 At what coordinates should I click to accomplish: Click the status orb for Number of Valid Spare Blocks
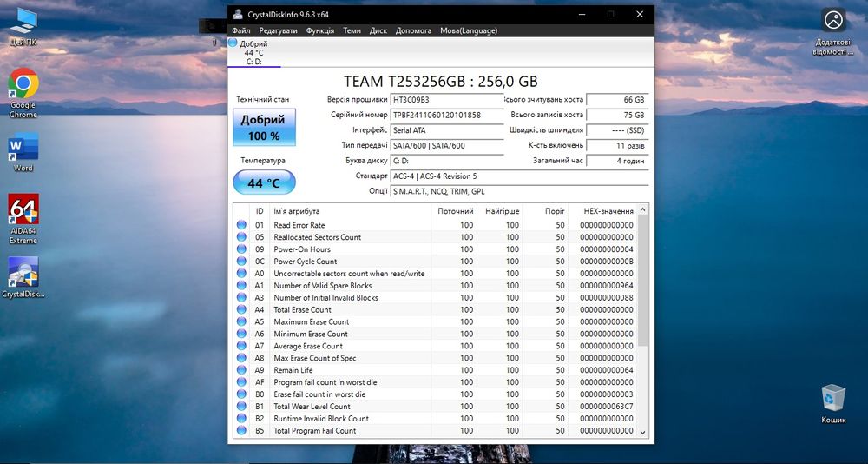click(241, 286)
